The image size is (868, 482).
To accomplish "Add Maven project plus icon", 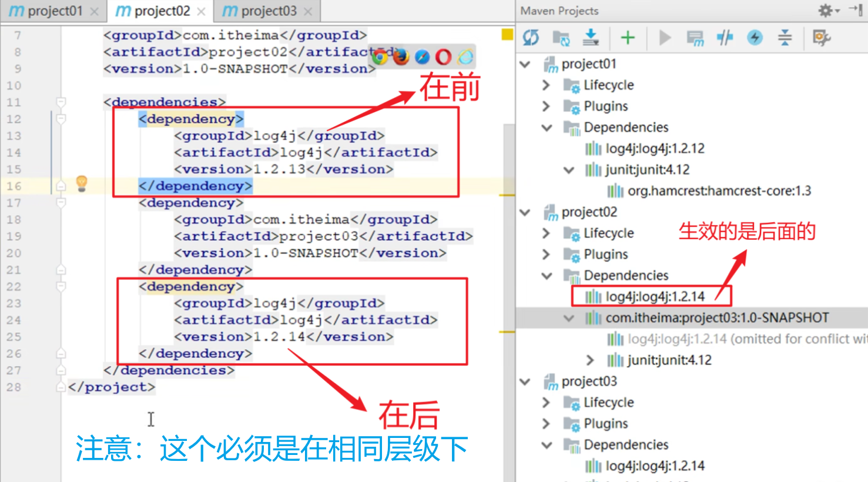I will (x=628, y=38).
